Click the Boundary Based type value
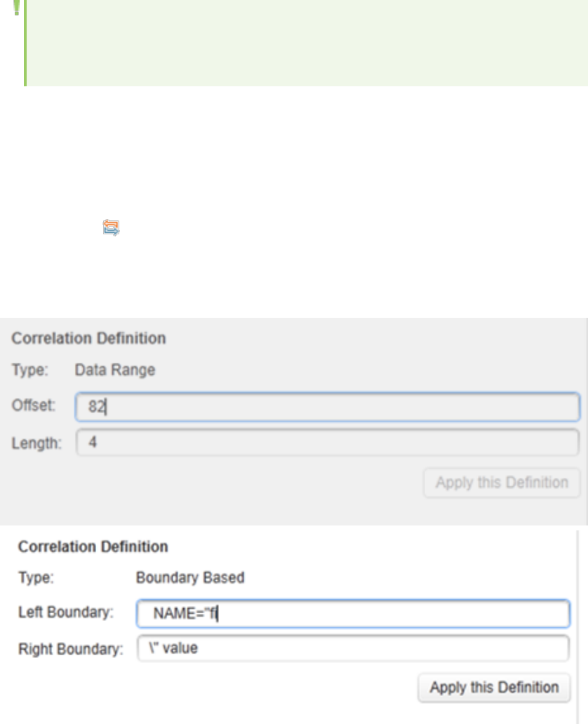 pyautogui.click(x=189, y=578)
